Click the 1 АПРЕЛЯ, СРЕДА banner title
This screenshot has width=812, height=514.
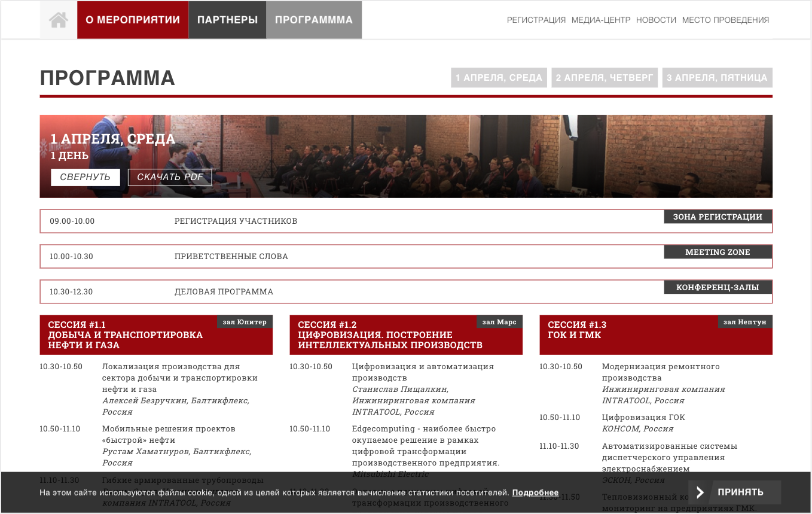(113, 139)
